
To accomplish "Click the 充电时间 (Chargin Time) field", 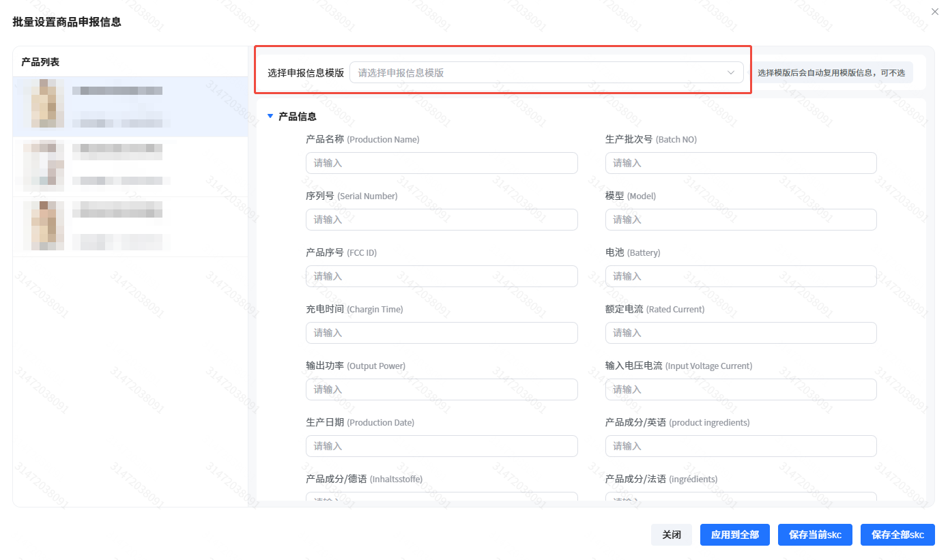I will [x=442, y=333].
